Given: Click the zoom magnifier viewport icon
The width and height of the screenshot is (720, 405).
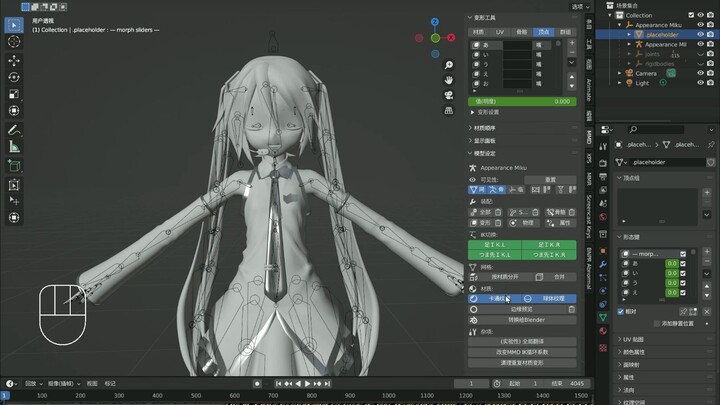Looking at the screenshot, I should [449, 65].
